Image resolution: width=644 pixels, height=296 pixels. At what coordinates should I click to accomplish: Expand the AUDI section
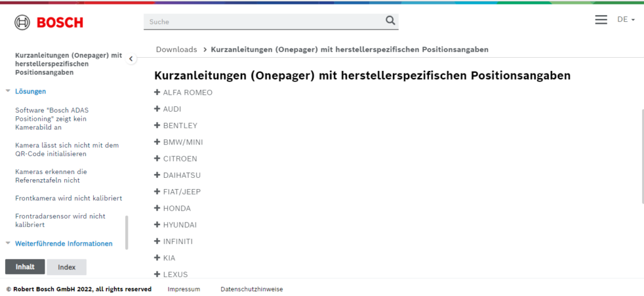pyautogui.click(x=167, y=109)
